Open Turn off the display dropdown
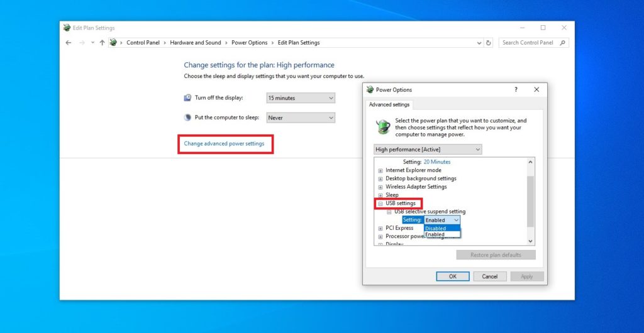644x333 pixels. tap(301, 98)
